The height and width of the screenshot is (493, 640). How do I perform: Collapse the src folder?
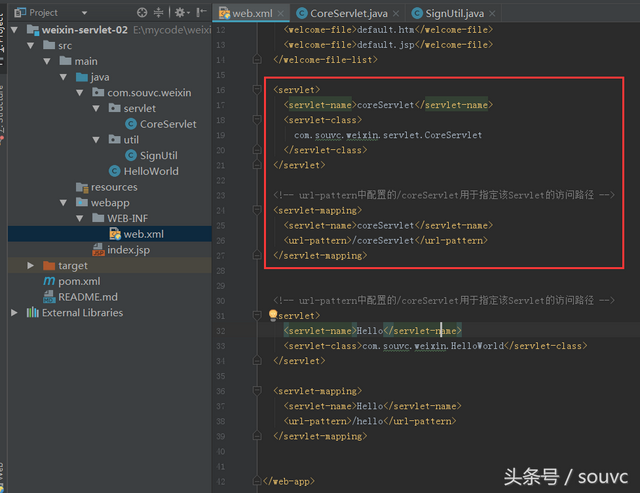pyautogui.click(x=31, y=45)
